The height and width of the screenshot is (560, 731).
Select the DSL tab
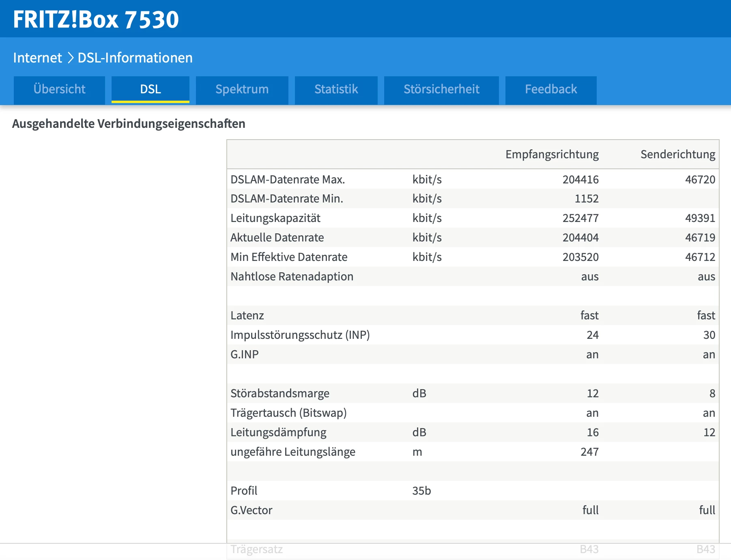coord(150,89)
